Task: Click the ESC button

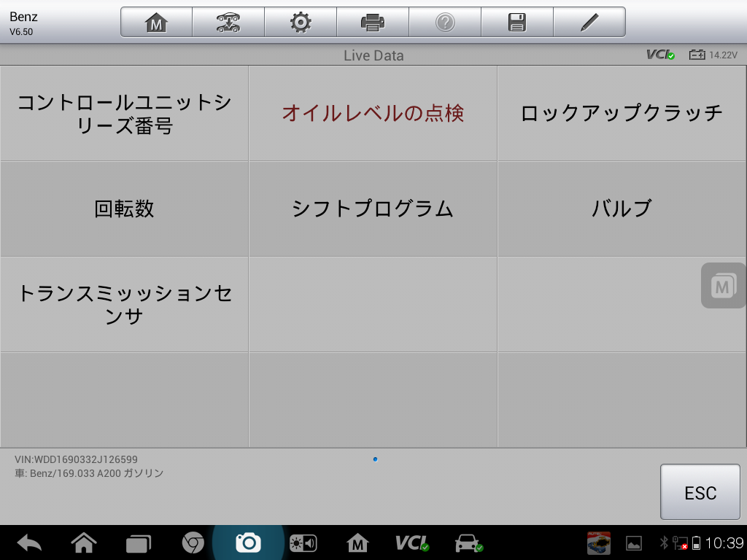Action: click(x=700, y=492)
